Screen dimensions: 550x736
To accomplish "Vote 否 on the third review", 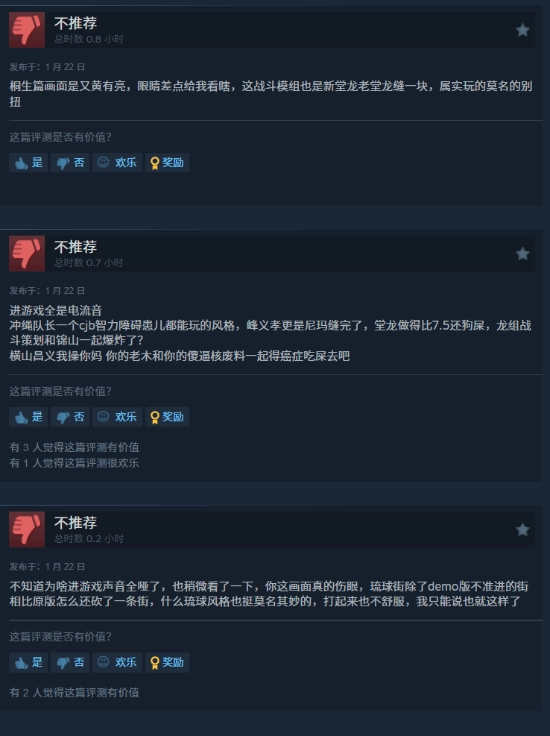I will click(x=70, y=662).
